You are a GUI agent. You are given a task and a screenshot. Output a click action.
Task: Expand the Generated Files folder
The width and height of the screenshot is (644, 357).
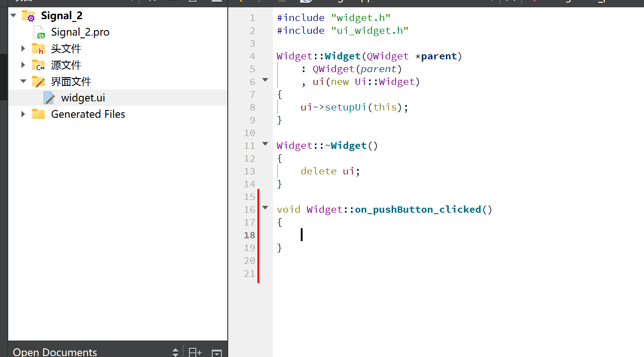point(23,114)
